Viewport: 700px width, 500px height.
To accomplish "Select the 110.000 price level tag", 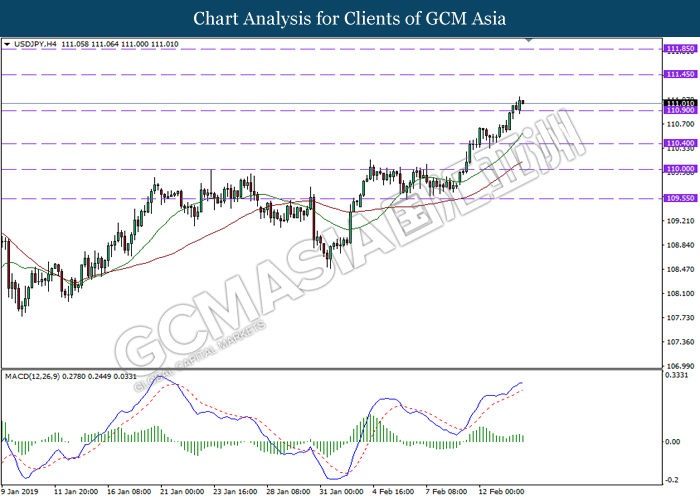I will click(x=680, y=169).
